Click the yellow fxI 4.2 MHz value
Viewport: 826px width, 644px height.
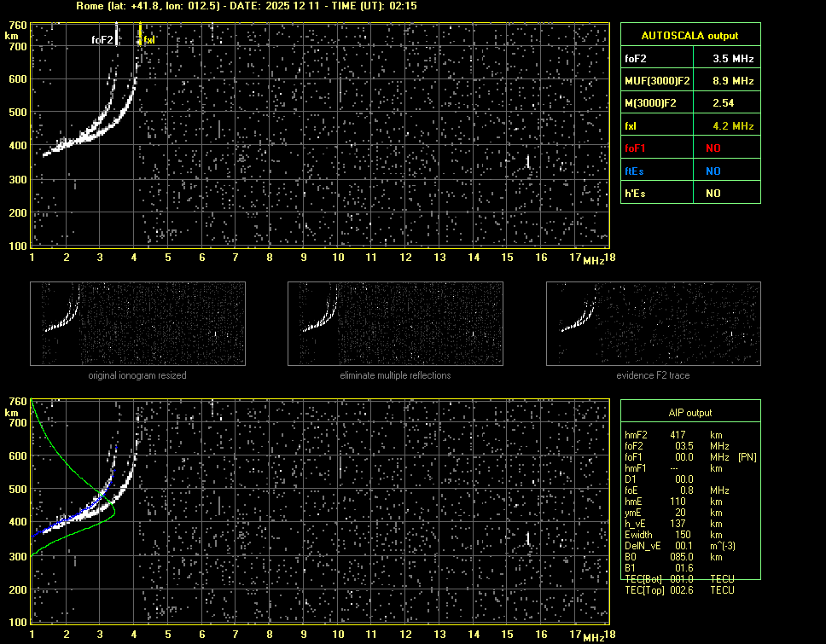[733, 126]
